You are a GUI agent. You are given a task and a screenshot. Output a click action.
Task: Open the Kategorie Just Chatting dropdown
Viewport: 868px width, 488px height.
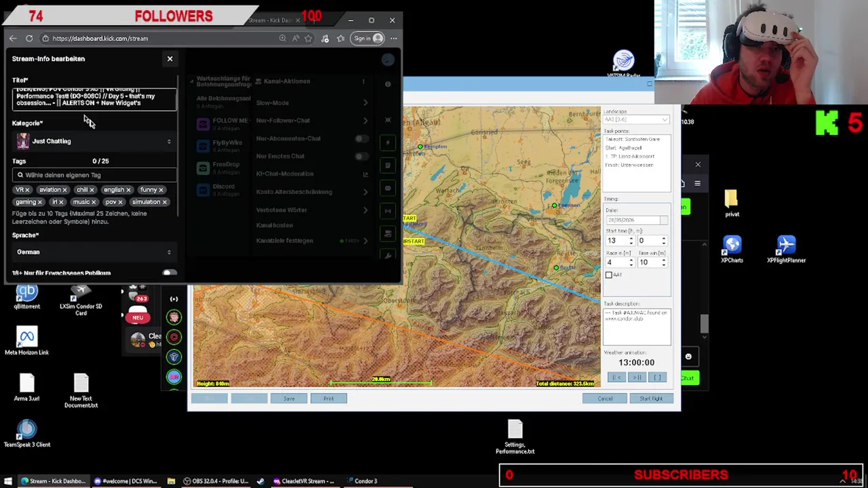click(94, 141)
